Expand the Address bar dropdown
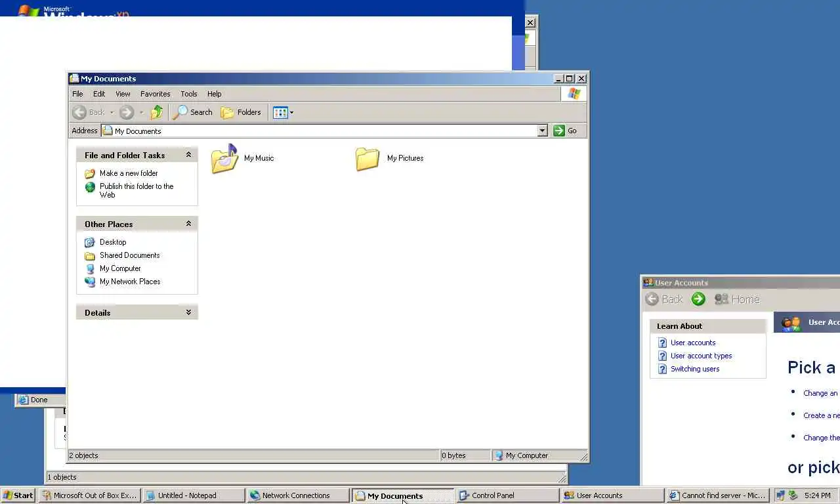840x504 pixels. click(542, 131)
